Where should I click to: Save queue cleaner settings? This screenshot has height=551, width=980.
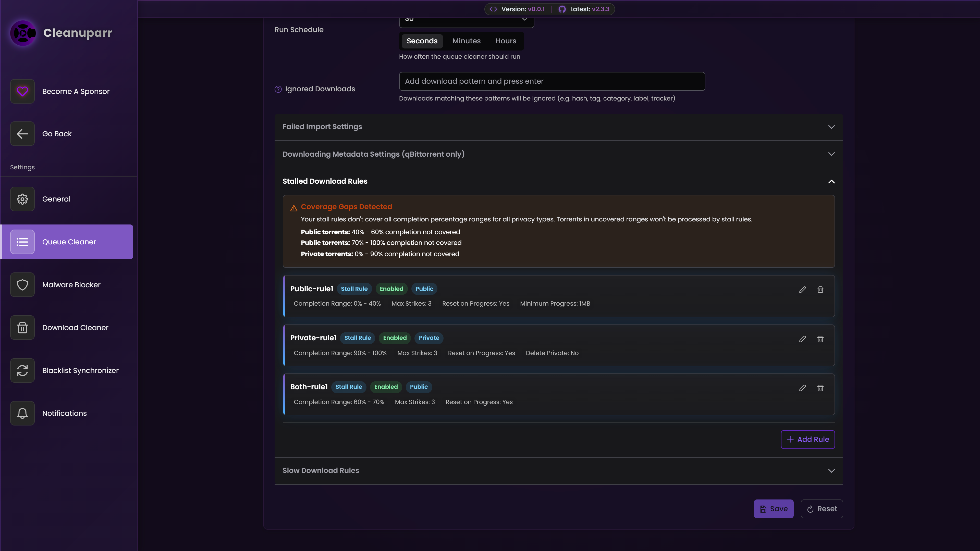pyautogui.click(x=774, y=509)
